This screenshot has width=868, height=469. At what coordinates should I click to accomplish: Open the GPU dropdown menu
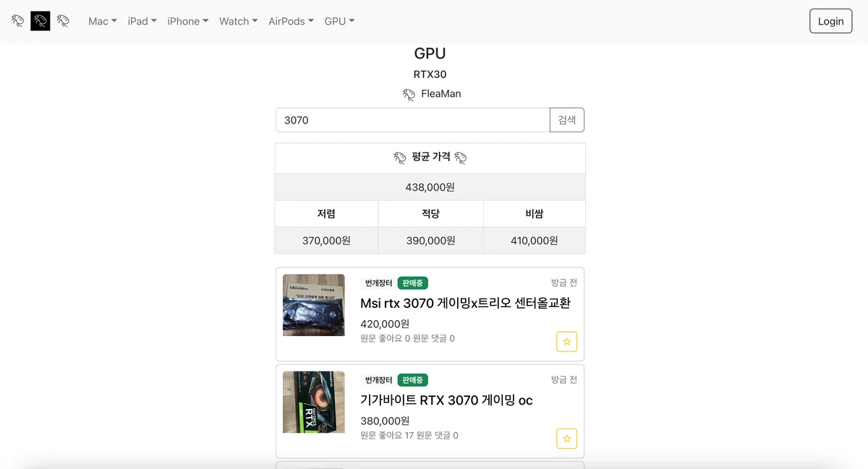tap(340, 21)
